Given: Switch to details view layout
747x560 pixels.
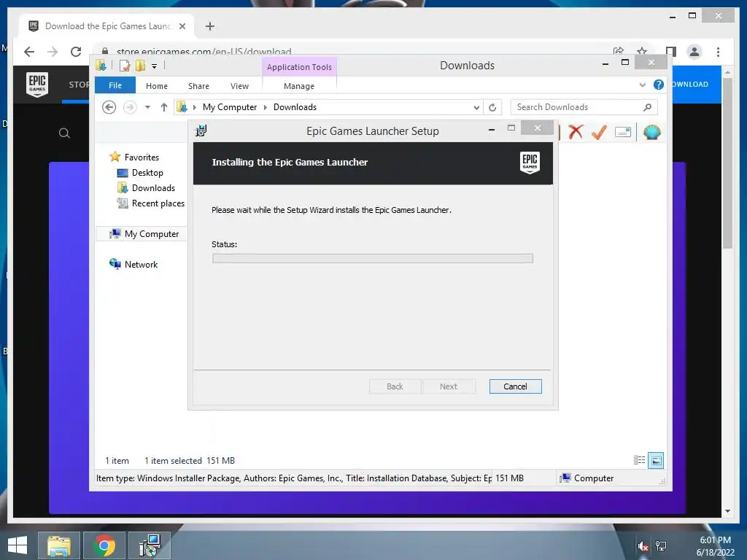Looking at the screenshot, I should coord(639,460).
